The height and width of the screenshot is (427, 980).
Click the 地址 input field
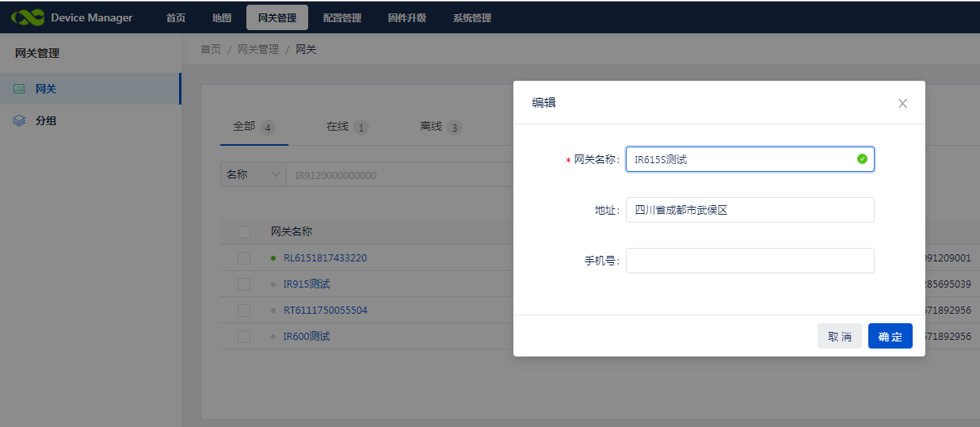point(749,210)
